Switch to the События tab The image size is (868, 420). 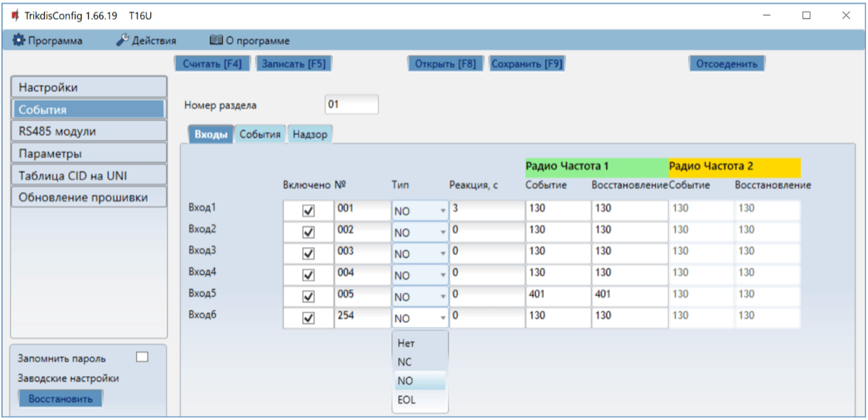pos(260,135)
